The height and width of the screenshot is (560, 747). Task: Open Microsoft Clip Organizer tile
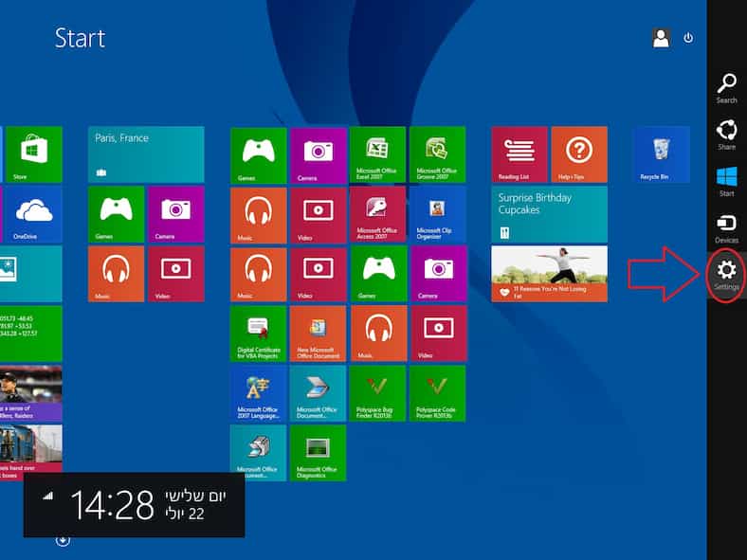click(x=437, y=214)
